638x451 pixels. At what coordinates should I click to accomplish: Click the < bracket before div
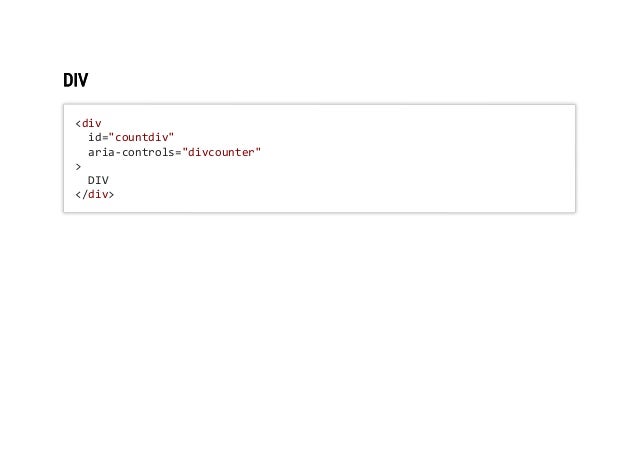coord(78,123)
